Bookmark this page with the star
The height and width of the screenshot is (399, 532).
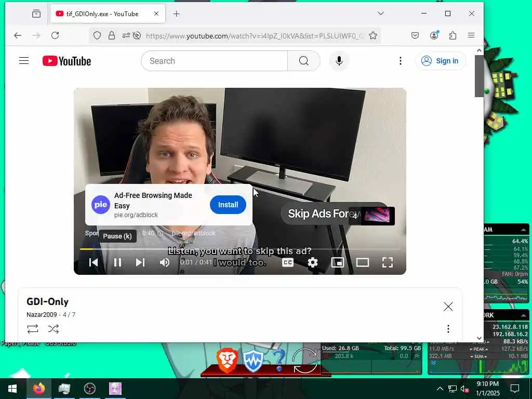[373, 35]
